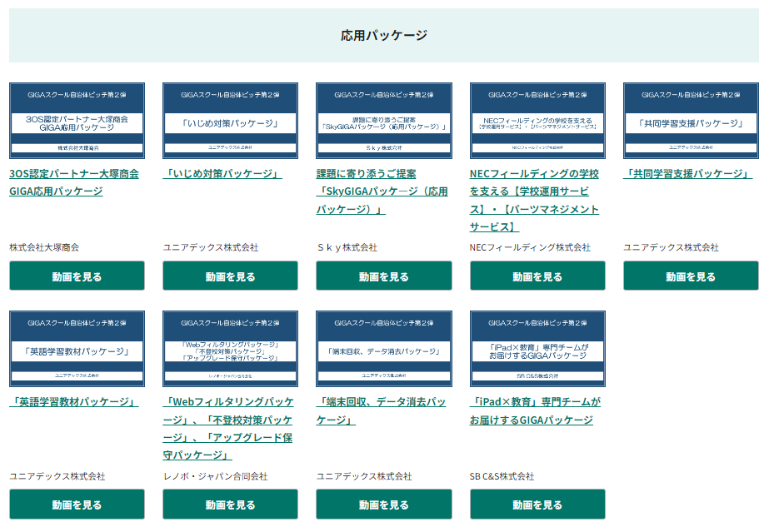Image resolution: width=769 pixels, height=532 pixels.
Task: Open the NECフィールディング thumbnail image
Action: tap(537, 121)
